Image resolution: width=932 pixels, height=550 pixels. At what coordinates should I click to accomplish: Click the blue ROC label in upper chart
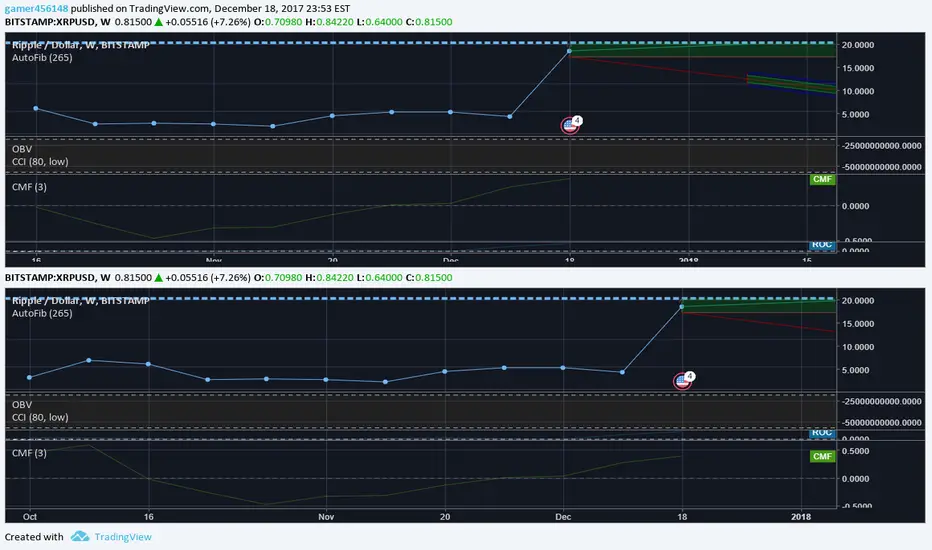[x=822, y=245]
